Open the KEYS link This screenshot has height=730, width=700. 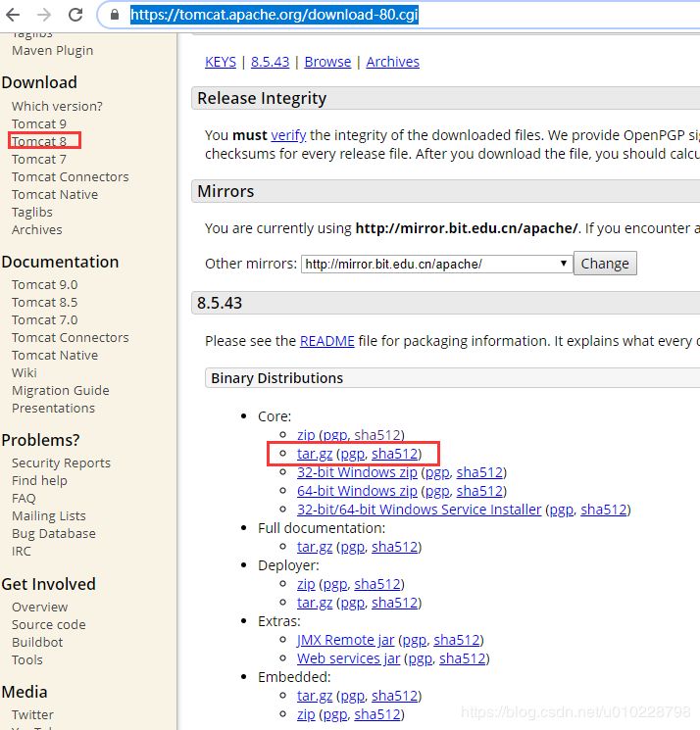point(221,62)
